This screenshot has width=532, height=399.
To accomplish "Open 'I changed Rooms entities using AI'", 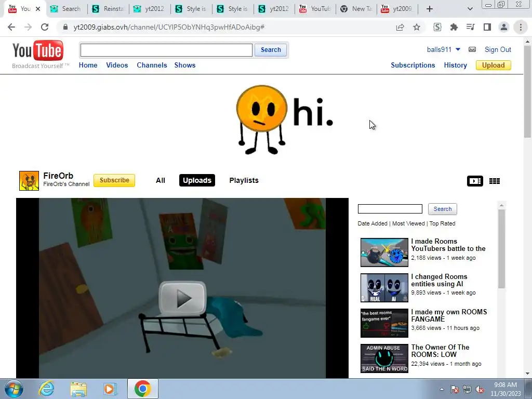I will (439, 280).
